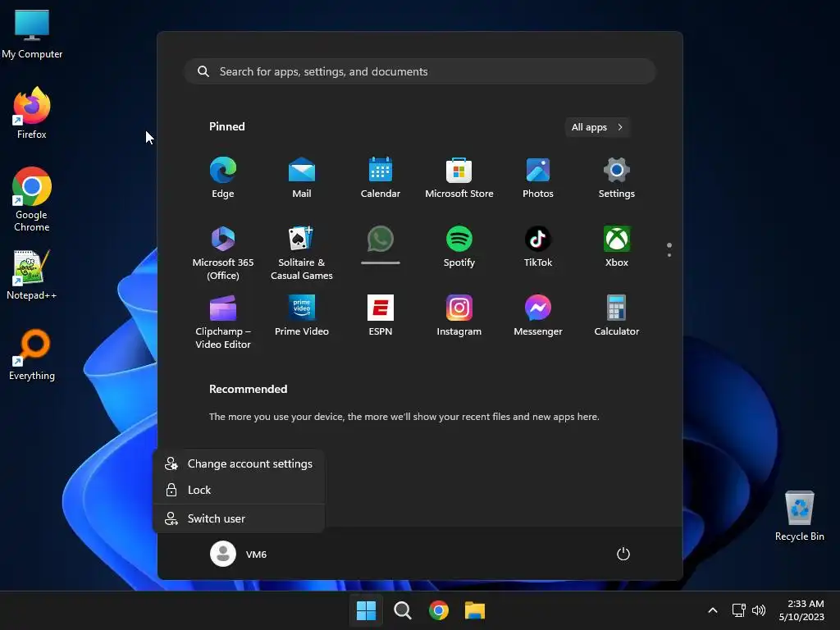Launch the Photos app
This screenshot has width=840, height=630.
(x=538, y=178)
